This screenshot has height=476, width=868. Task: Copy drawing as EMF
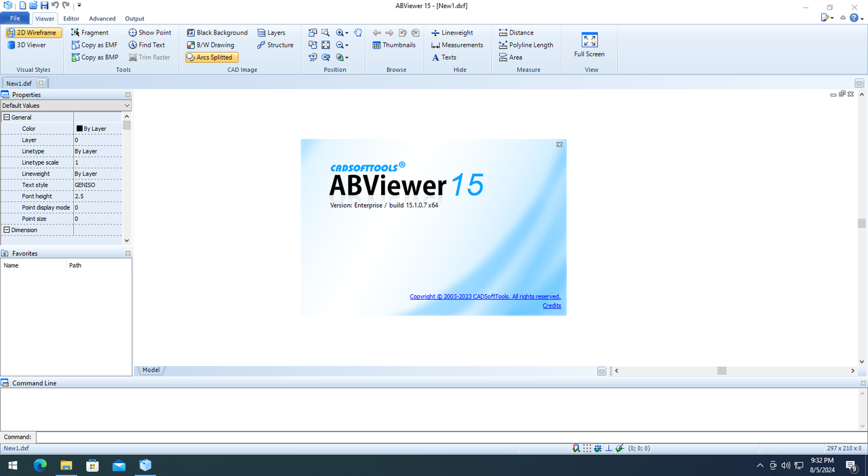(x=94, y=45)
